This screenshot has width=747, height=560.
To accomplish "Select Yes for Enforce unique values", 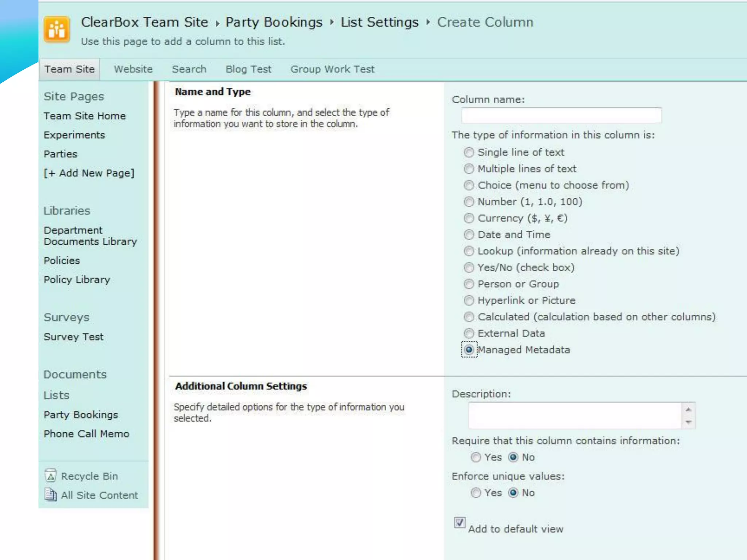I will [476, 493].
